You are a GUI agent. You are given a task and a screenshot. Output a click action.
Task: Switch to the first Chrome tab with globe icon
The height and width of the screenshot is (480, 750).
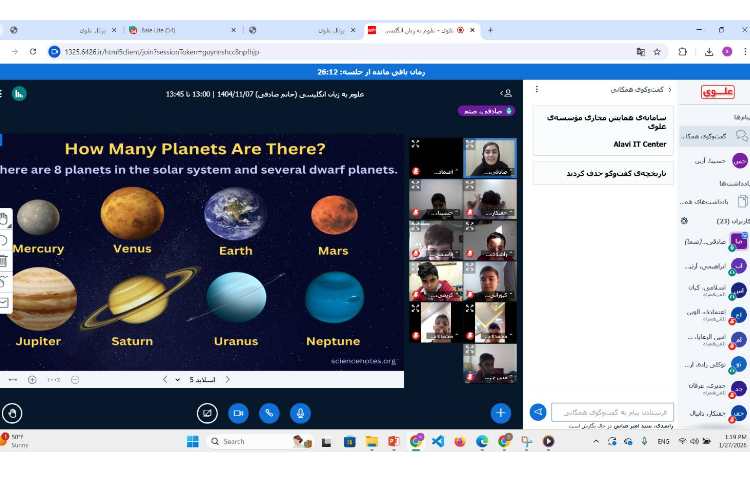pos(62,30)
